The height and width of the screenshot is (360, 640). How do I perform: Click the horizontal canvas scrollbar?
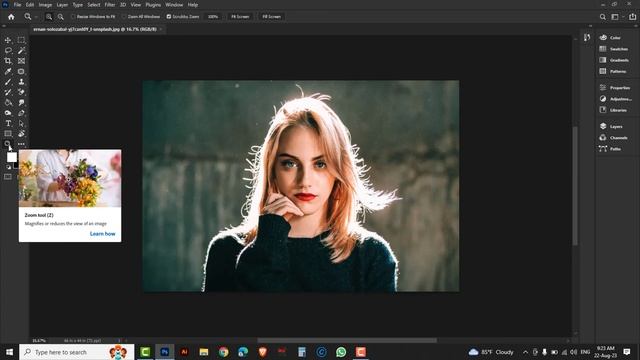(347, 340)
